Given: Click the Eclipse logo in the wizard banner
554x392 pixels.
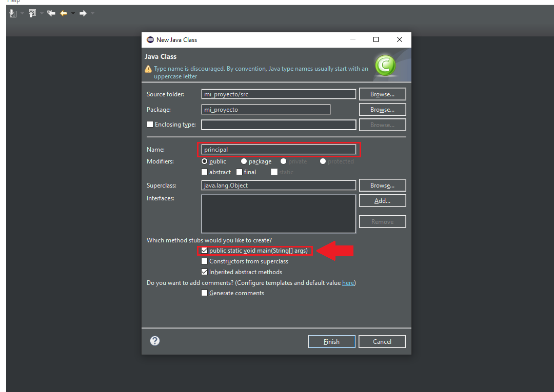Looking at the screenshot, I should [385, 65].
